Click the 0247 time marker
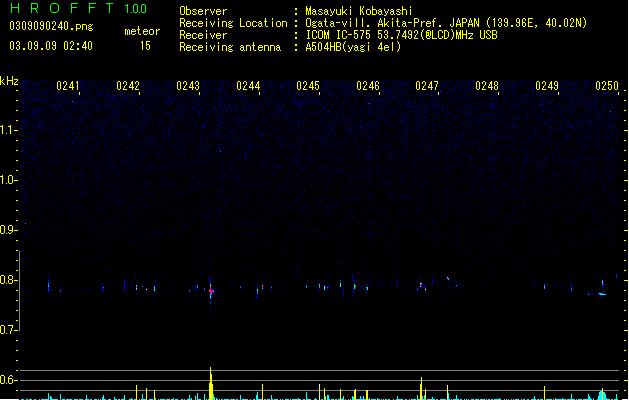629x400 pixels. tap(427, 86)
